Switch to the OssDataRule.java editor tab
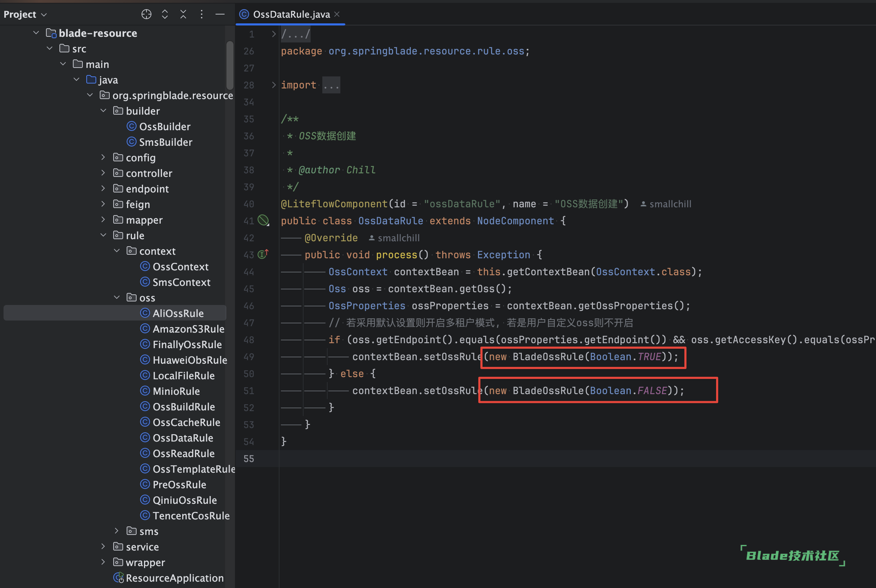Screen dimensions: 876x588 pos(292,14)
